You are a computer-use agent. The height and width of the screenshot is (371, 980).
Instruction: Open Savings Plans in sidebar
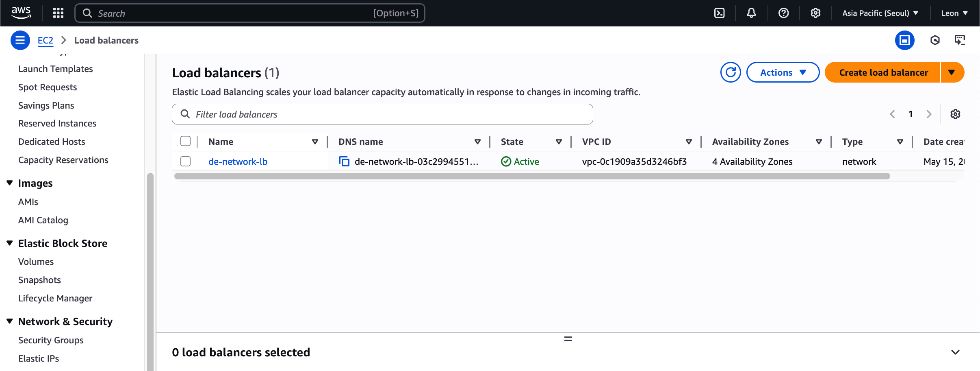46,105
